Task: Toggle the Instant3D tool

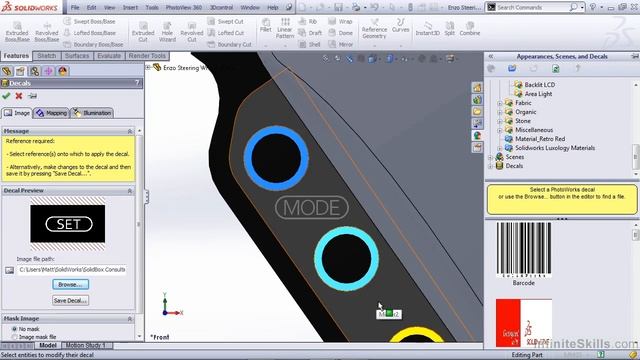Action: [x=427, y=29]
